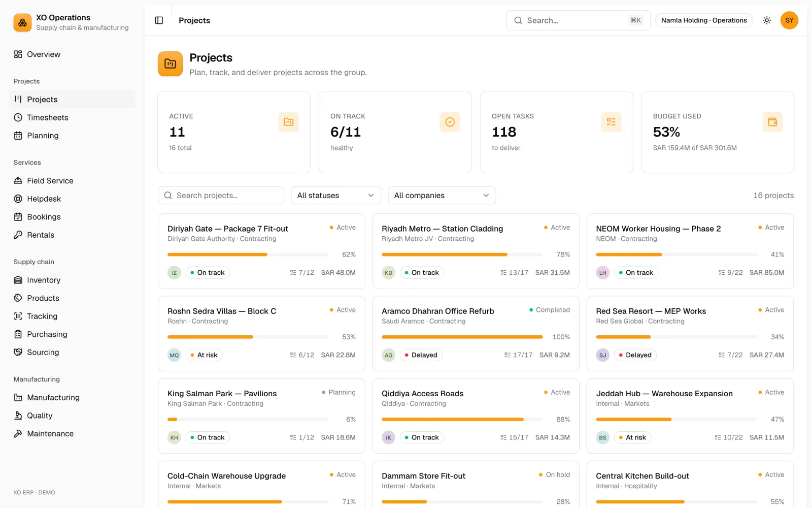This screenshot has height=508, width=812.
Task: Click the On Track checkmark icon
Action: [450, 122]
